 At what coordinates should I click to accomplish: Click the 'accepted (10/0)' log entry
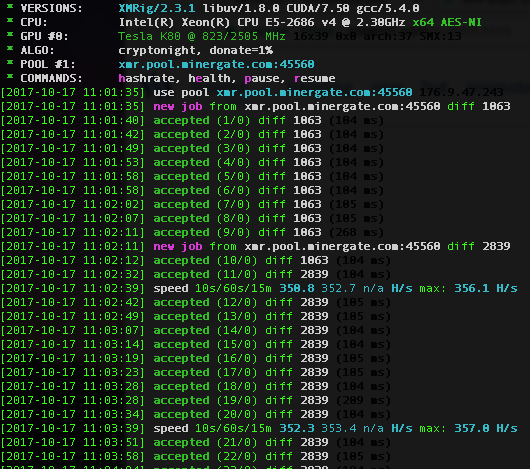[196, 261]
